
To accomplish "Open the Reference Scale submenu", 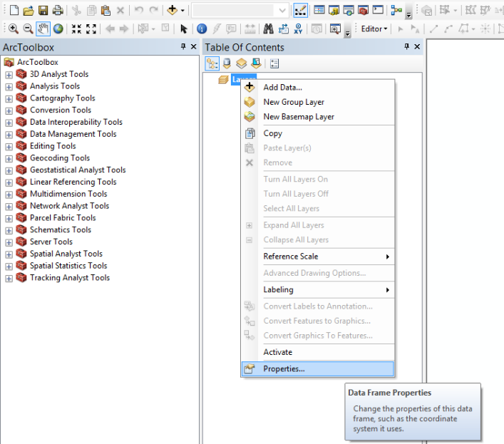I will [317, 257].
